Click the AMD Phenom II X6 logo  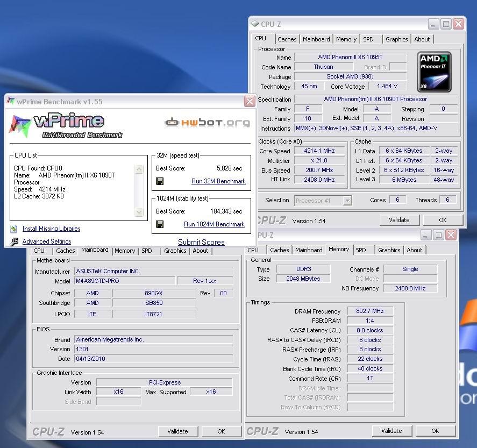[434, 72]
